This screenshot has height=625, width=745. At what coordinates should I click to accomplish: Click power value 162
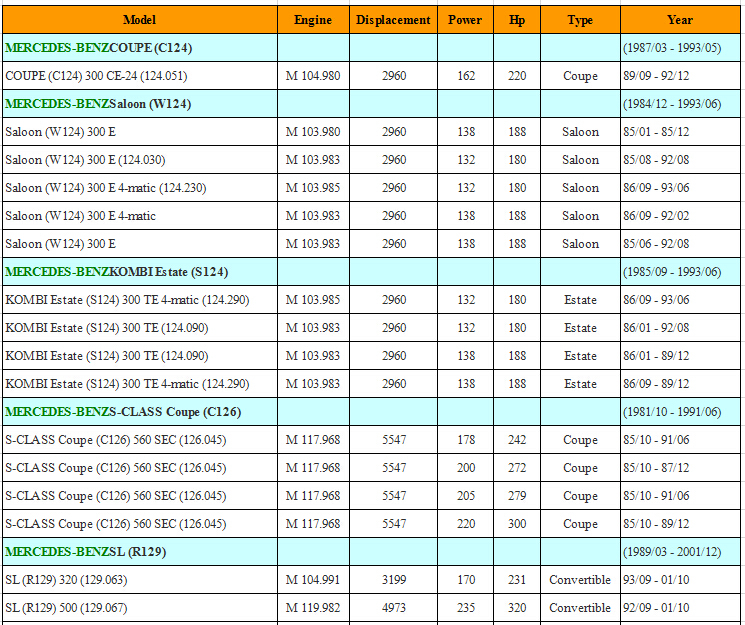point(466,76)
